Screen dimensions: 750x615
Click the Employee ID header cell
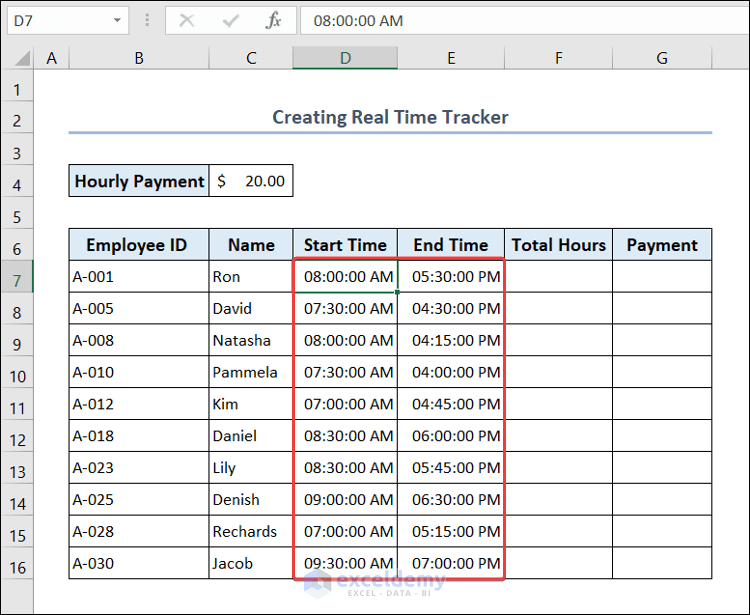click(139, 245)
